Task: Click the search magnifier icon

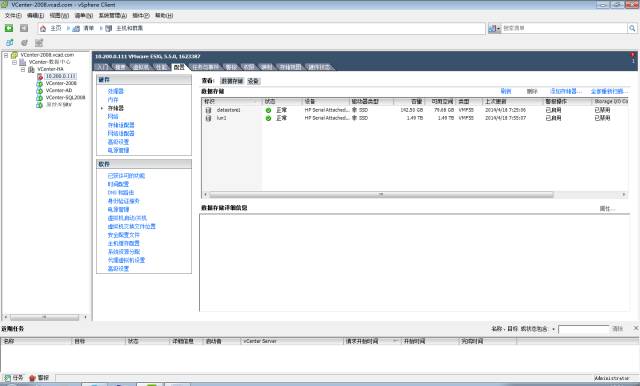Action: tap(632, 28)
